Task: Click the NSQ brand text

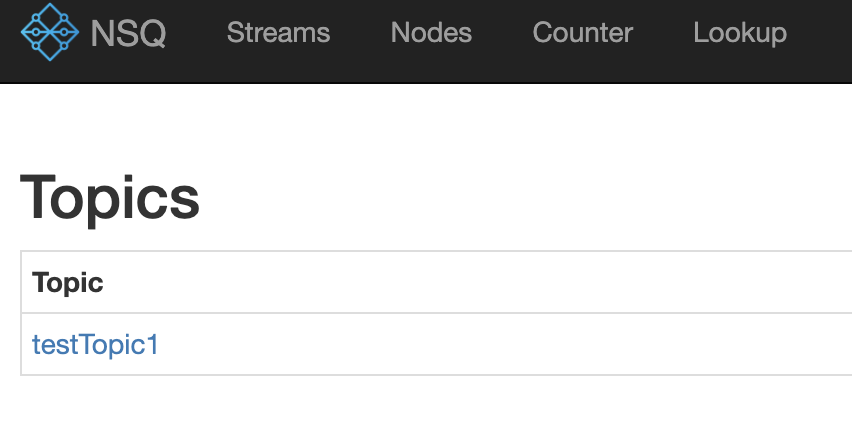Action: tap(128, 33)
